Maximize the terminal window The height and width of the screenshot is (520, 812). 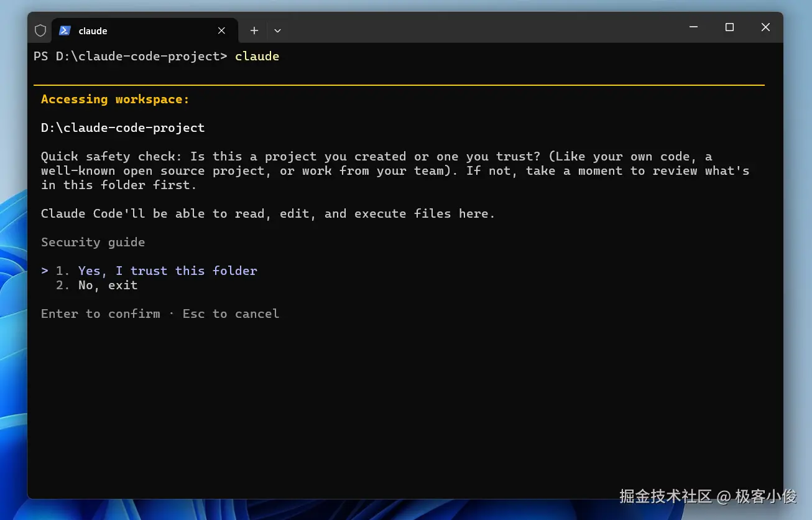(x=729, y=27)
